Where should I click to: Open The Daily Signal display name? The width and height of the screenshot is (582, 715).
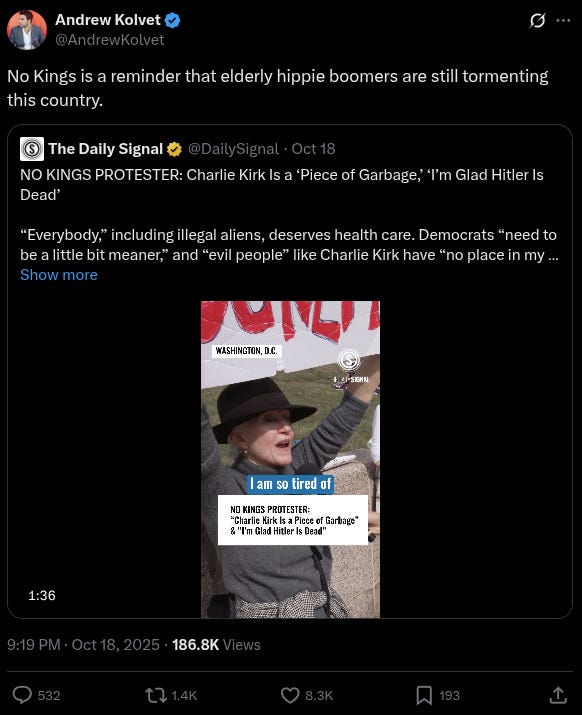coord(106,149)
